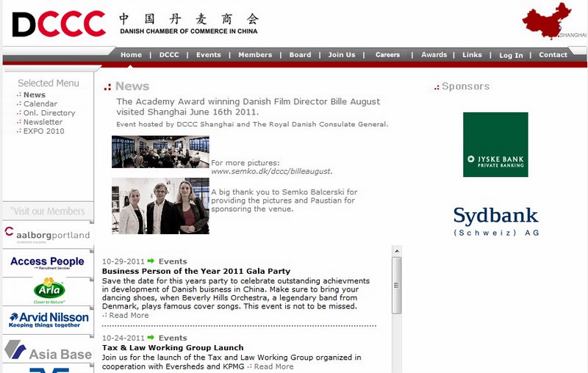Click the Events label after 10-24-2011

tap(173, 338)
